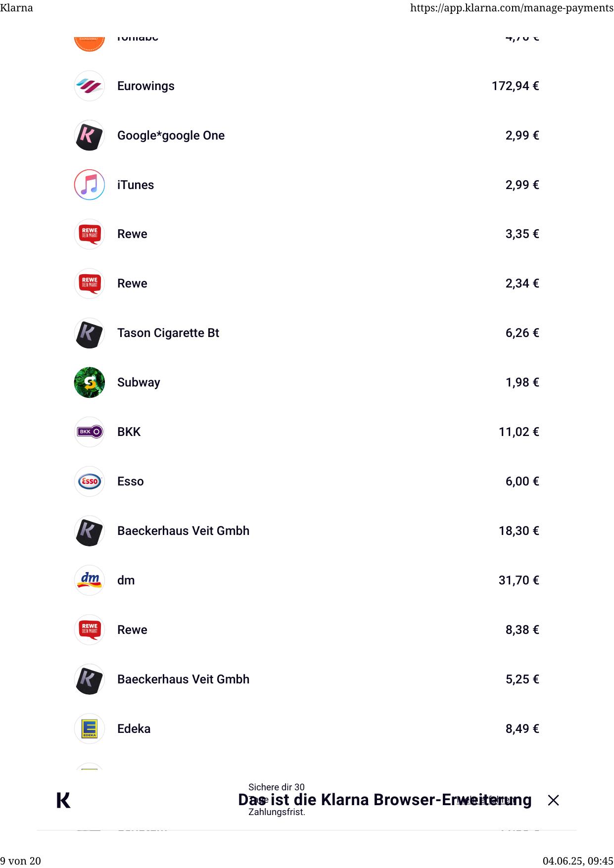Click the BKK transit logo icon
The width and height of the screenshot is (614, 868).
coord(90,432)
